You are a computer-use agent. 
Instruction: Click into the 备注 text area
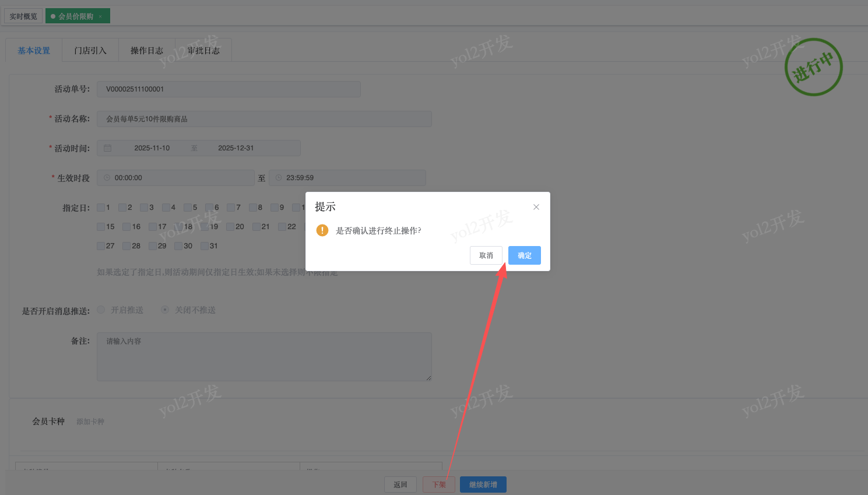point(264,357)
